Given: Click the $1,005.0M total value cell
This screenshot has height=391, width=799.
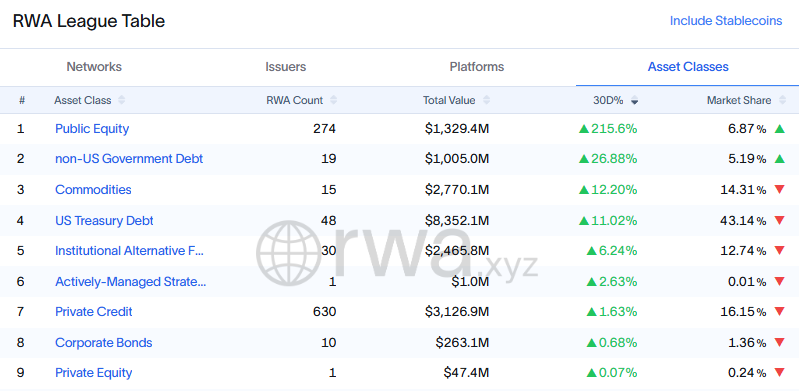Looking at the screenshot, I should click(457, 159).
